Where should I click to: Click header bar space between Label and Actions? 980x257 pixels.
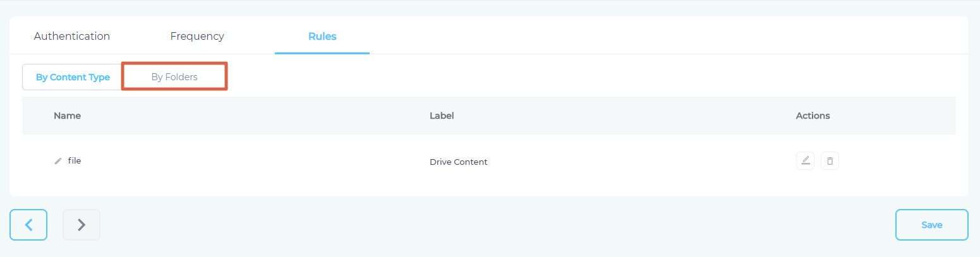[x=619, y=116]
